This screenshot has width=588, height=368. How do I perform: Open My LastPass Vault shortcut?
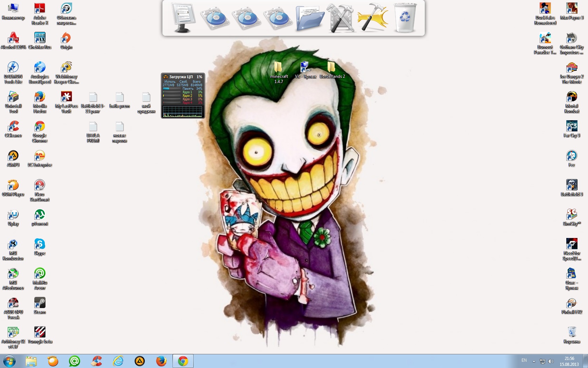(66, 102)
